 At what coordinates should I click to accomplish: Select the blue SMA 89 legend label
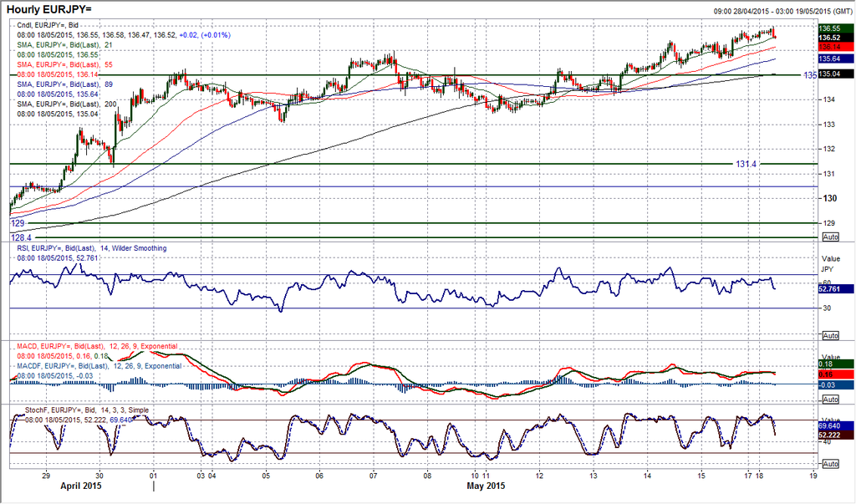(64, 84)
